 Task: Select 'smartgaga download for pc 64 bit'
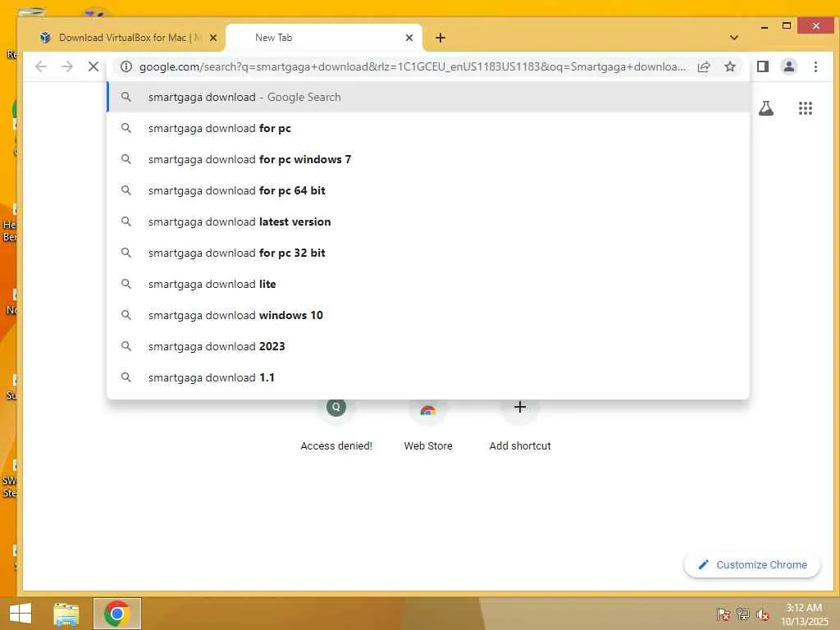point(428,190)
